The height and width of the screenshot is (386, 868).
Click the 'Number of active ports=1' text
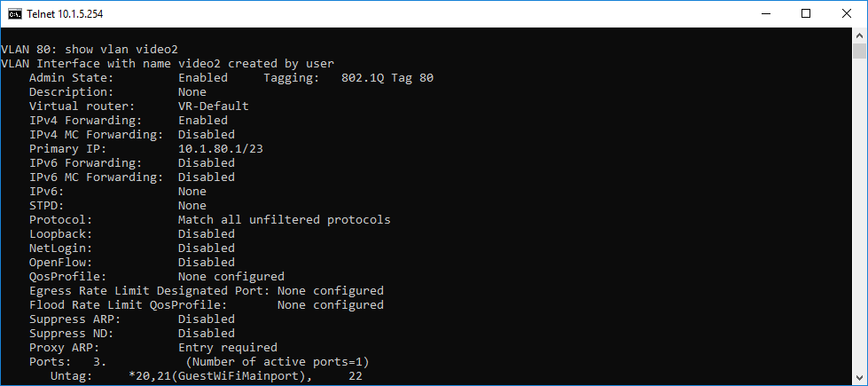click(x=277, y=362)
